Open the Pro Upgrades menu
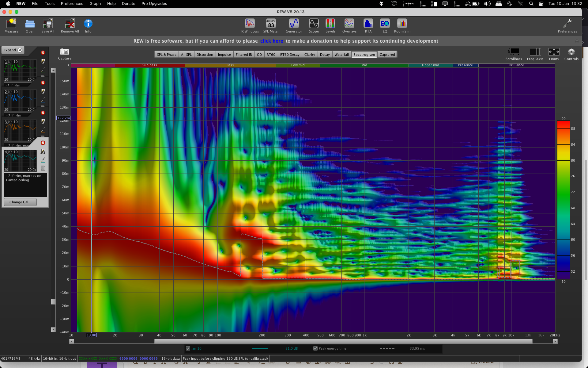 point(154,3)
